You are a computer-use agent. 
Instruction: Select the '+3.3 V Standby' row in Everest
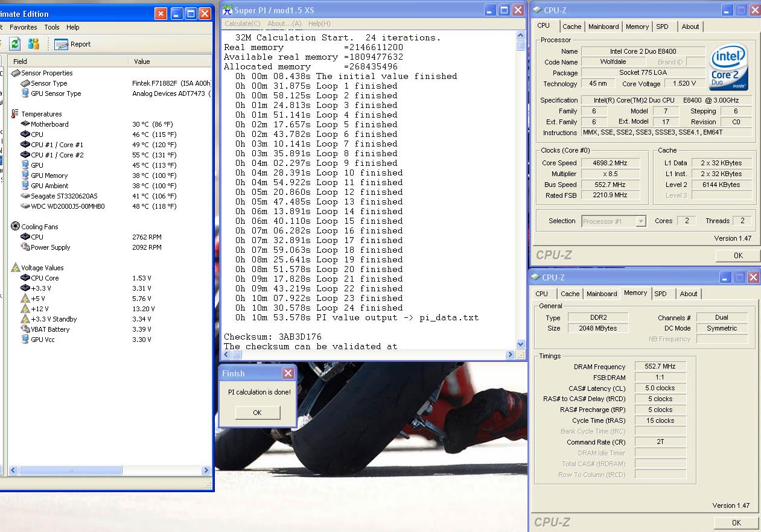[110, 319]
